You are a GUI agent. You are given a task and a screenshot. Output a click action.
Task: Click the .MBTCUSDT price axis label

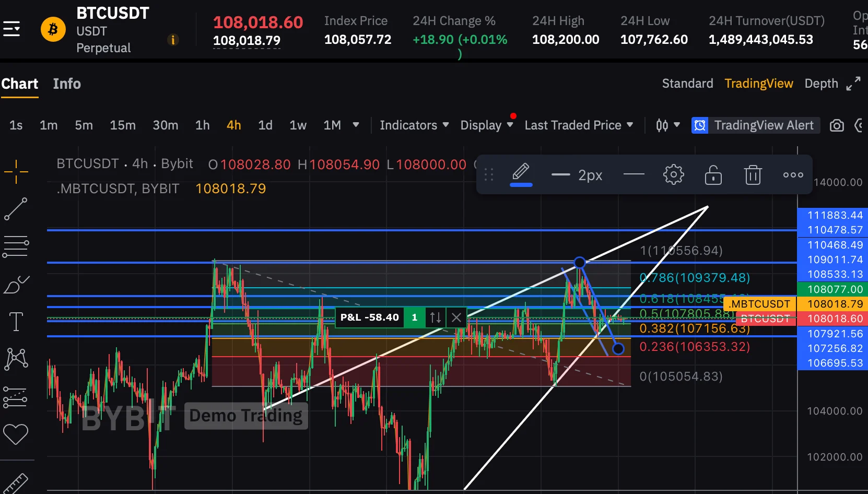click(x=760, y=304)
